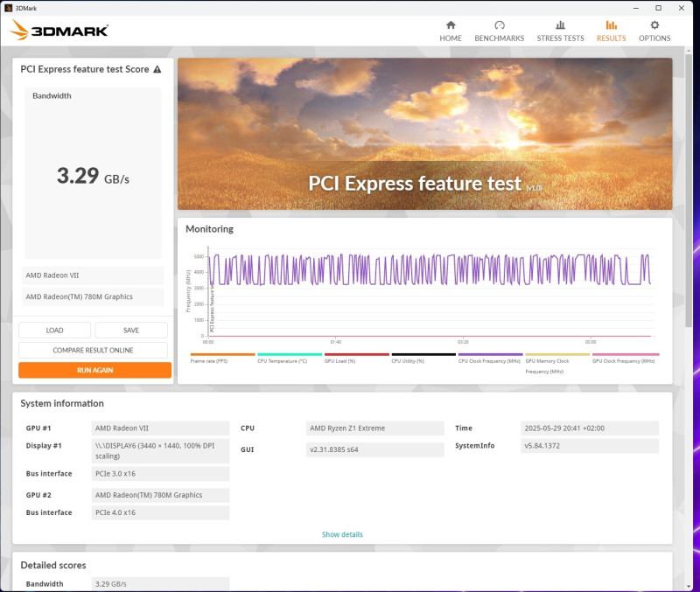
Task: Click the LOAD button
Action: coord(54,331)
